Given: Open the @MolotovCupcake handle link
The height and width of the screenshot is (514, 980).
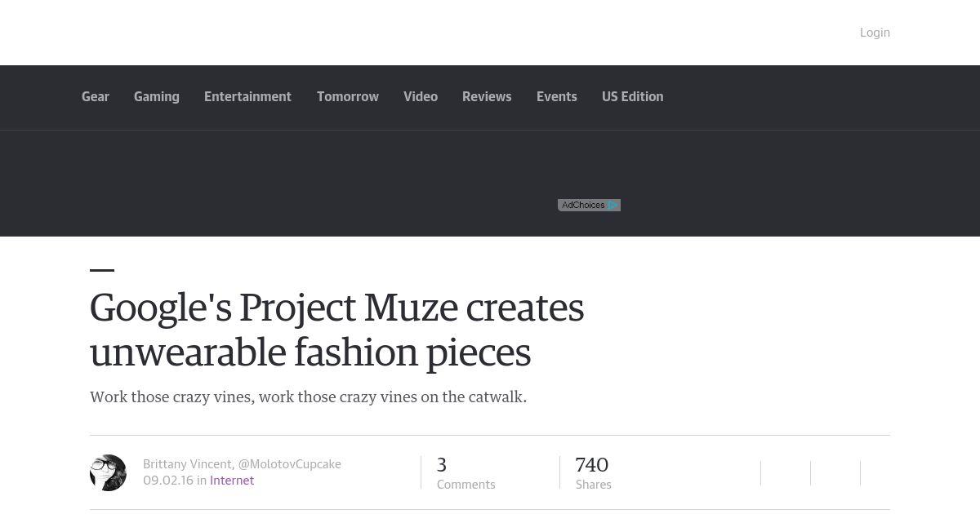Looking at the screenshot, I should [x=290, y=464].
